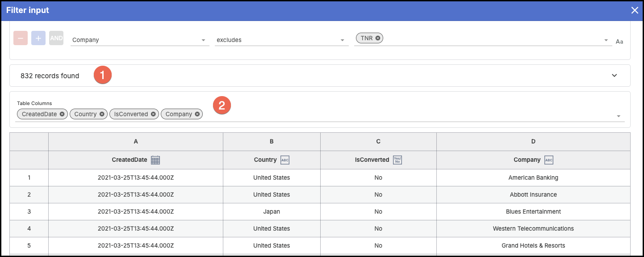Click row 4 United States country cell
The width and height of the screenshot is (644, 257).
tap(272, 228)
